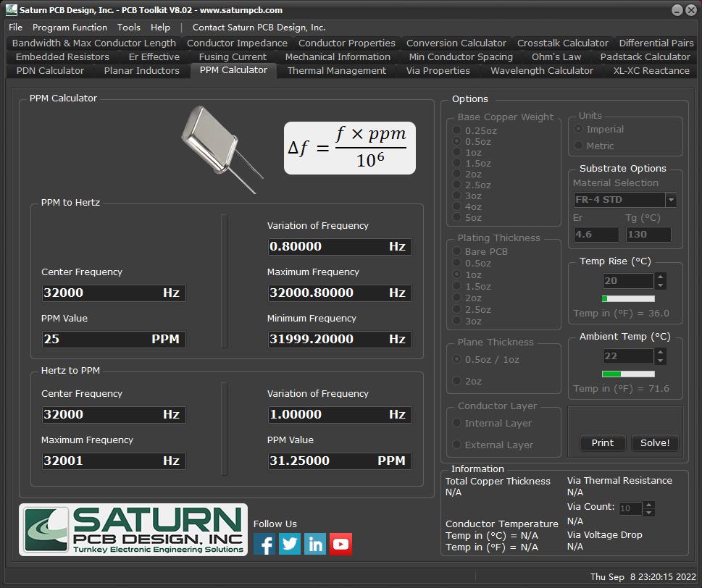Switch to Differential Pairs tab
The image size is (702, 588).
click(x=656, y=43)
